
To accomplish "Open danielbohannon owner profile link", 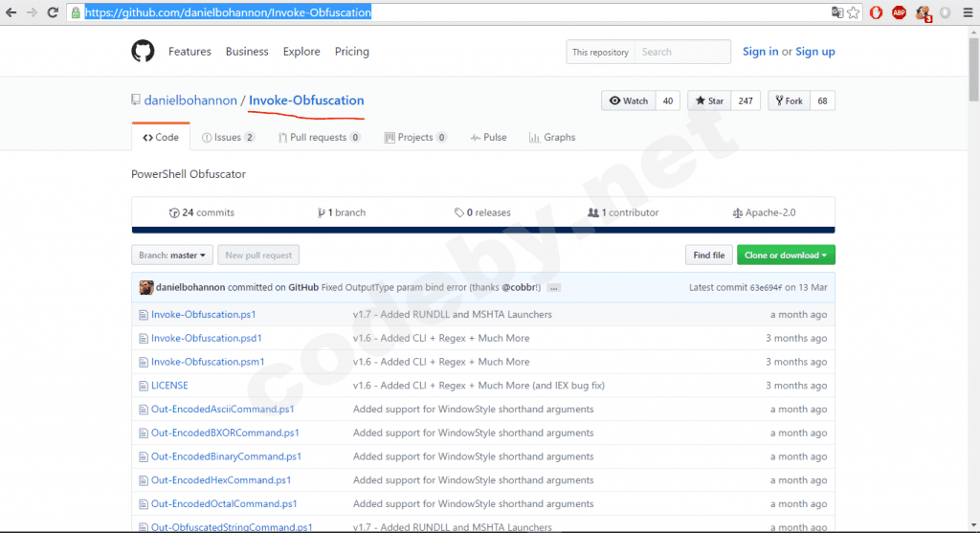I will pyautogui.click(x=190, y=100).
